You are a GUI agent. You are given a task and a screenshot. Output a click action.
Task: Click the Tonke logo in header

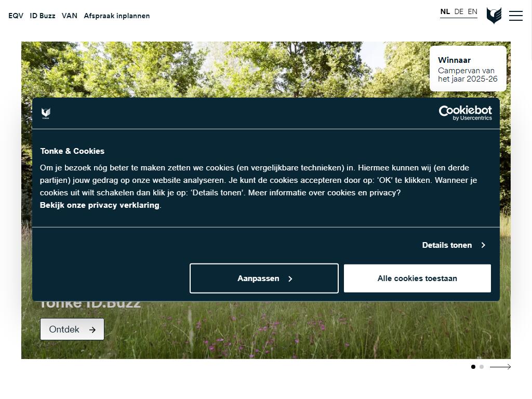click(x=494, y=16)
